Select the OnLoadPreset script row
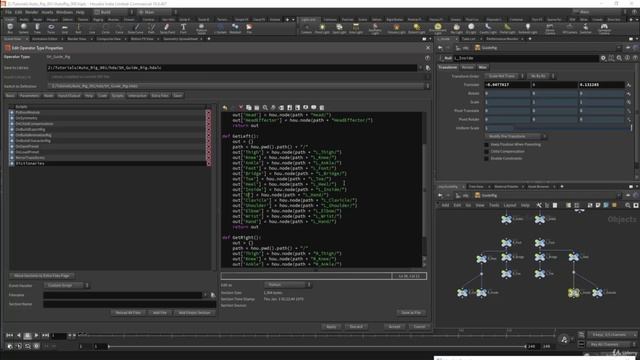Image resolution: width=640 pixels, height=360 pixels. 108,152
